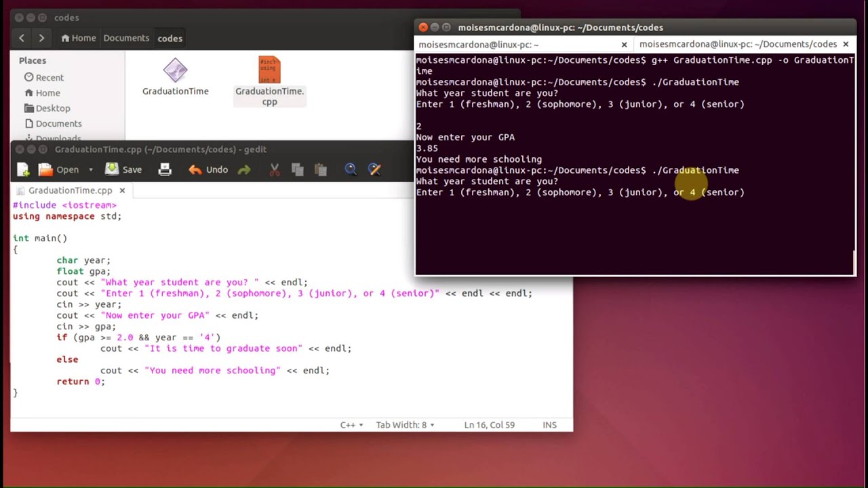Image resolution: width=868 pixels, height=488 pixels.
Task: Expand the Open recent files dropdown arrow
Action: (x=91, y=169)
